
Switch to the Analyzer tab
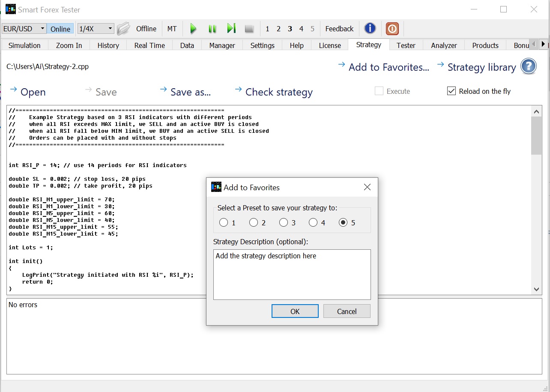point(444,45)
